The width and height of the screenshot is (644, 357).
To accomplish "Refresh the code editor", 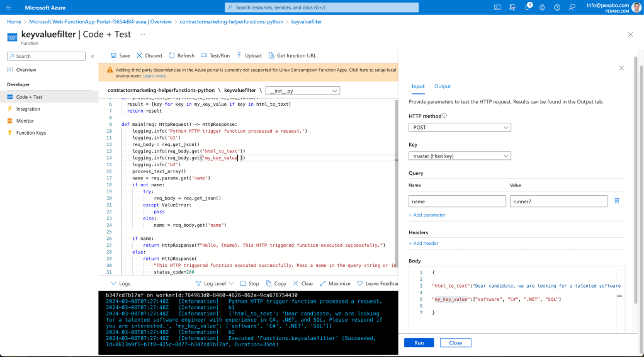I will (181, 55).
